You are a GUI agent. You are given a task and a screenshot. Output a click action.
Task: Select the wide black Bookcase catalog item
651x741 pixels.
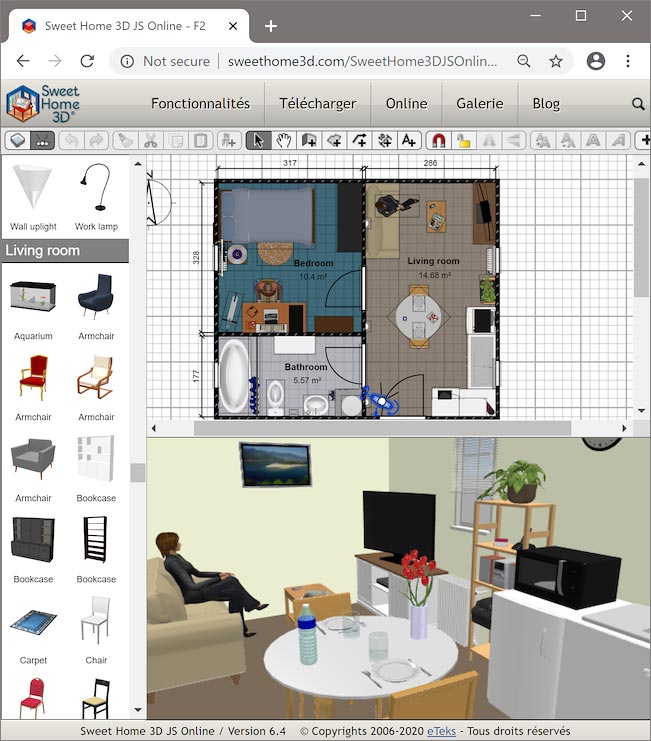click(33, 549)
